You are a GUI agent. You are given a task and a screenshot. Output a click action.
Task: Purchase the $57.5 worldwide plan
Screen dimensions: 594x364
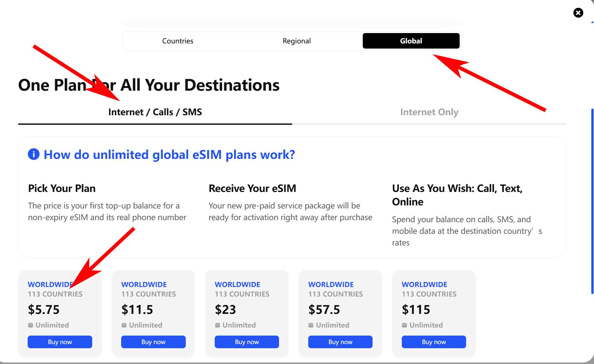(340, 342)
